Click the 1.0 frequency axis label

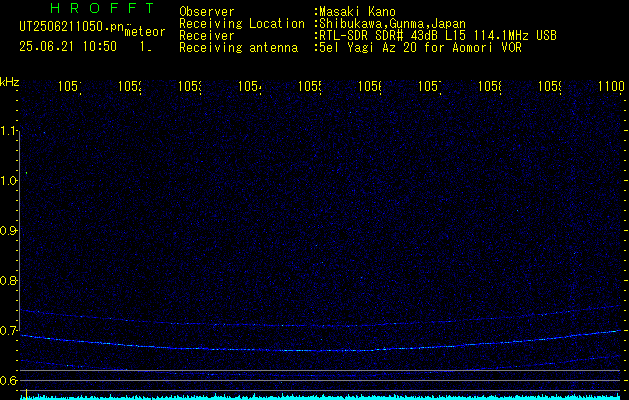[x=9, y=181]
